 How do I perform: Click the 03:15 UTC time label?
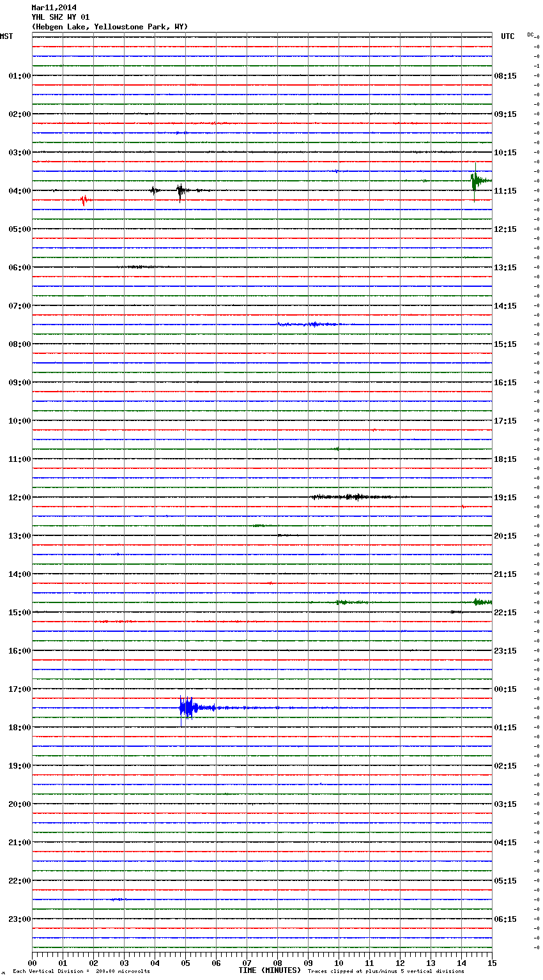click(x=505, y=804)
